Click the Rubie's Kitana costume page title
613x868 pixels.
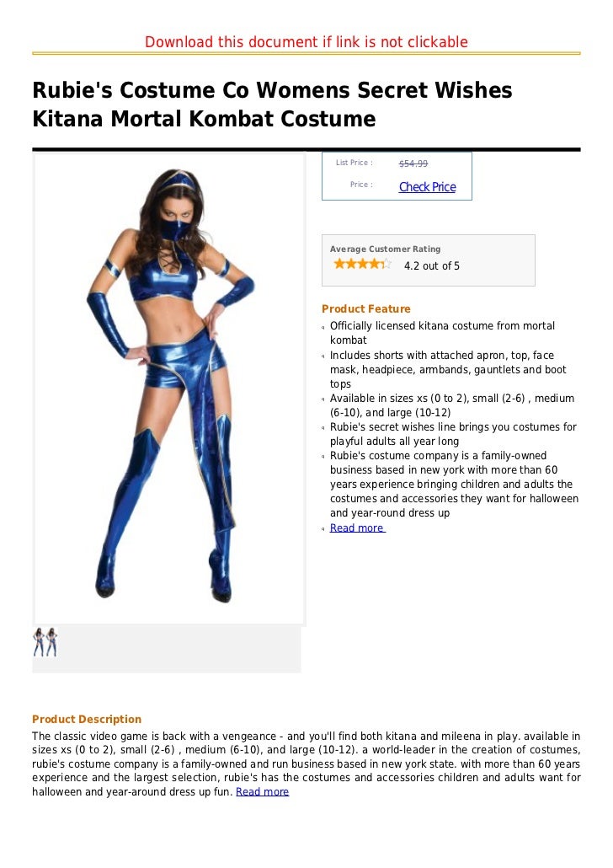(272, 104)
